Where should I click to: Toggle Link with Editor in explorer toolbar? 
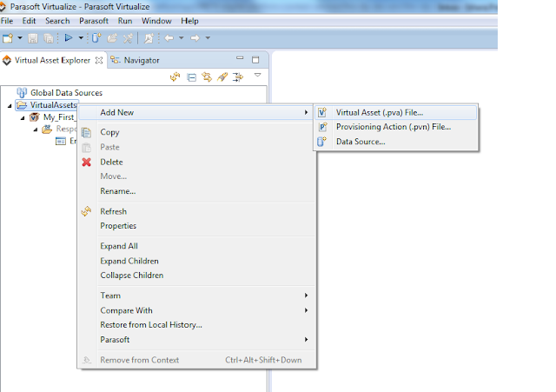(x=207, y=76)
